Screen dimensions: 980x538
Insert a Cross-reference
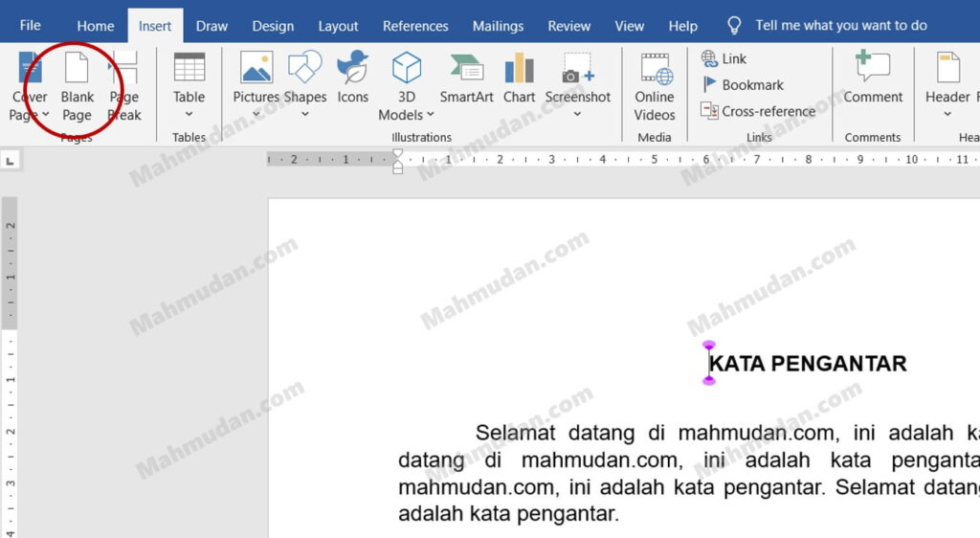click(x=758, y=111)
